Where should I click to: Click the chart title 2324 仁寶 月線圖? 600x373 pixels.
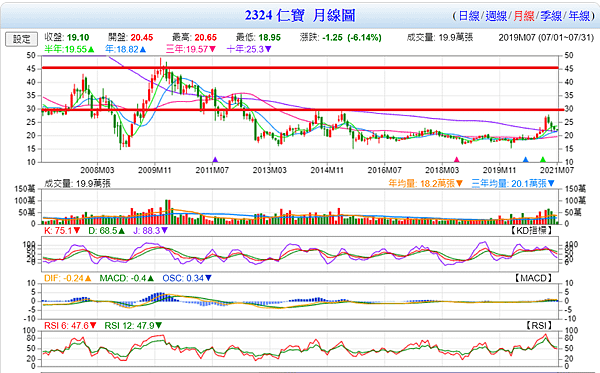coord(300,16)
